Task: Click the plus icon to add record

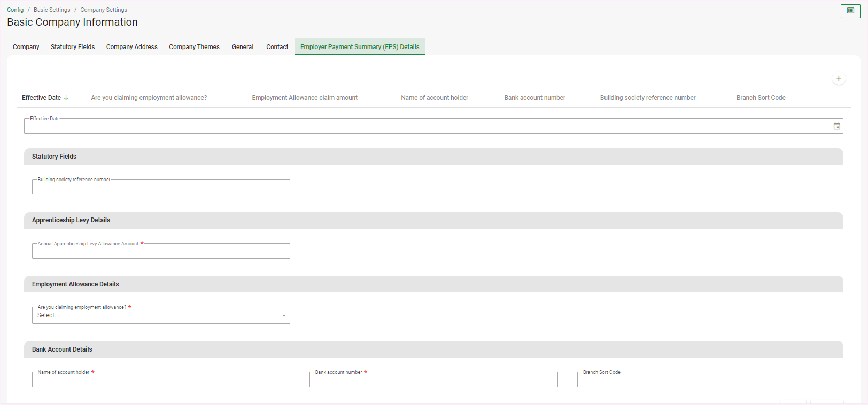Action: coord(839,79)
